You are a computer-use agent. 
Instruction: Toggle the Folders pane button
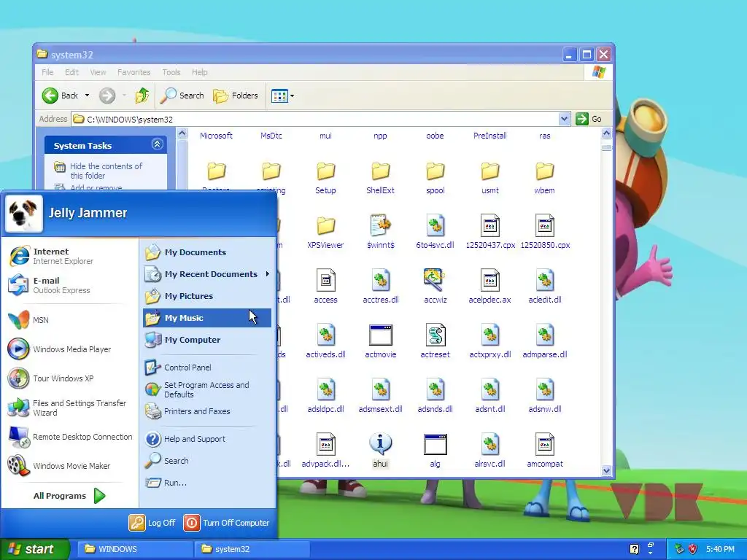(236, 96)
